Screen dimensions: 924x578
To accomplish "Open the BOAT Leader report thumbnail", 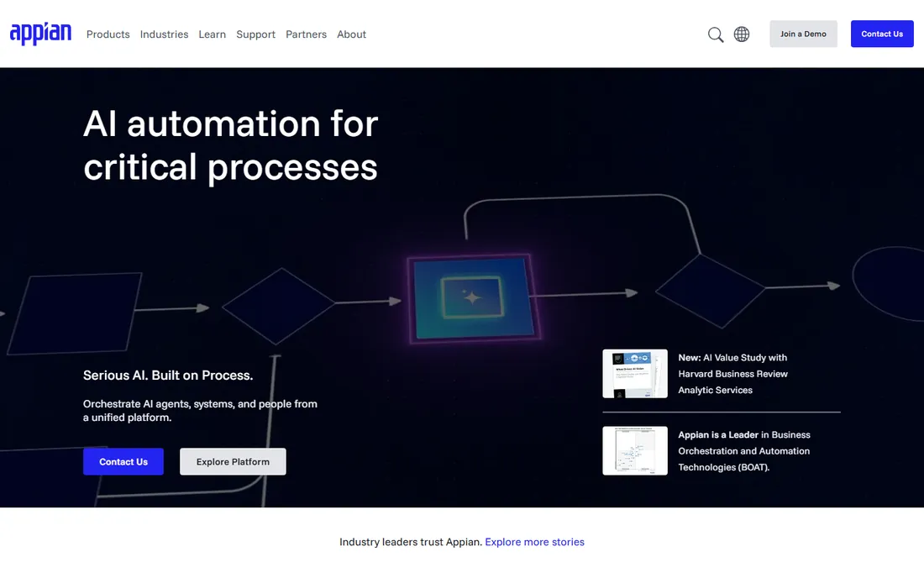I will [635, 451].
